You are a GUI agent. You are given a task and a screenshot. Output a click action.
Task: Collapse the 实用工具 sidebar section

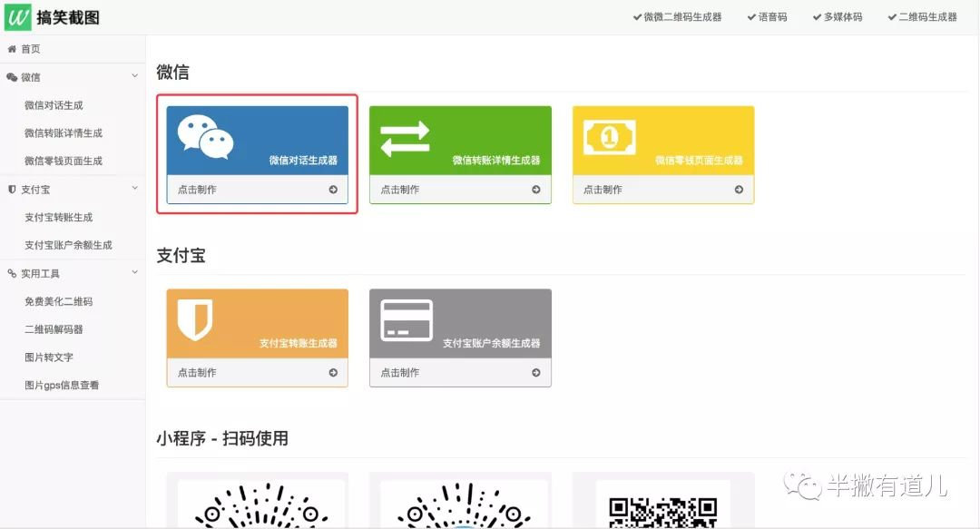pyautogui.click(x=134, y=273)
